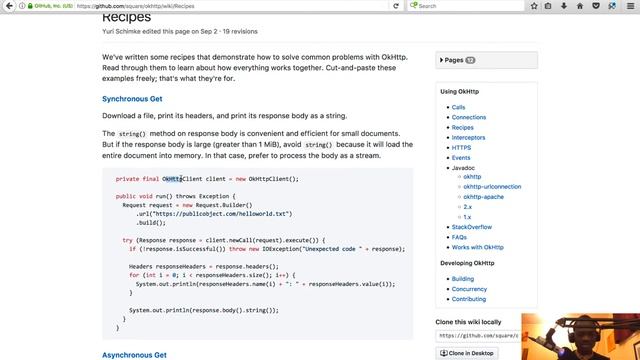
Task: Click the github.com address bar URL
Action: click(136, 6)
